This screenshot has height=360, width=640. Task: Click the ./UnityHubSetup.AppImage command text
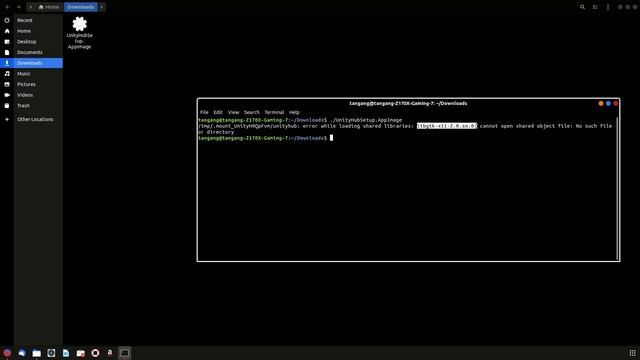(x=366, y=120)
